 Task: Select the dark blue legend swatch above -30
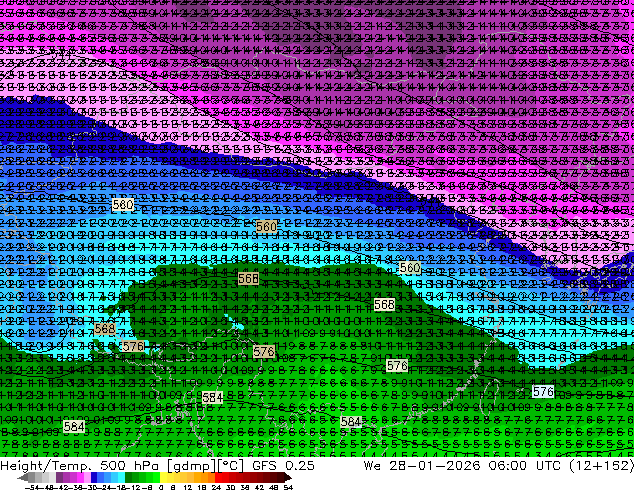[x=94, y=477]
